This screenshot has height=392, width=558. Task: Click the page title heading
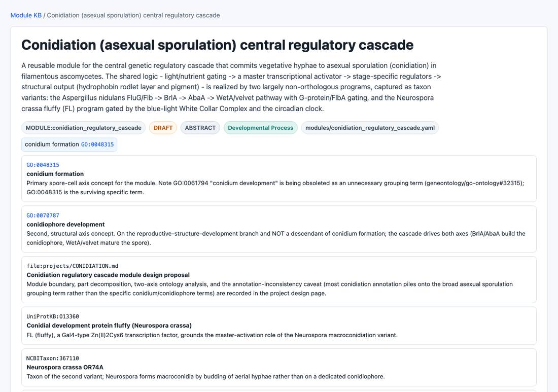(218, 45)
